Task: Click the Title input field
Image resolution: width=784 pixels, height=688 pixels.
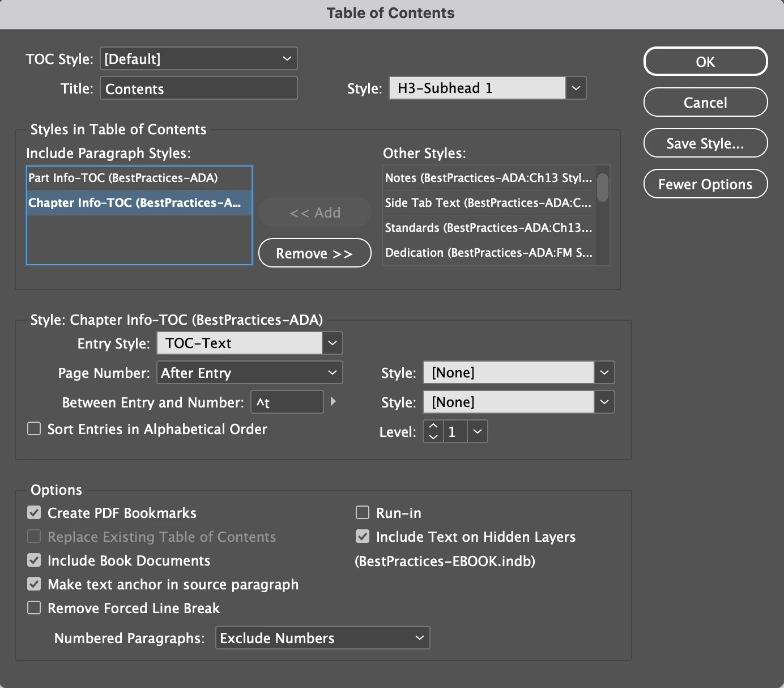Action: pos(198,88)
